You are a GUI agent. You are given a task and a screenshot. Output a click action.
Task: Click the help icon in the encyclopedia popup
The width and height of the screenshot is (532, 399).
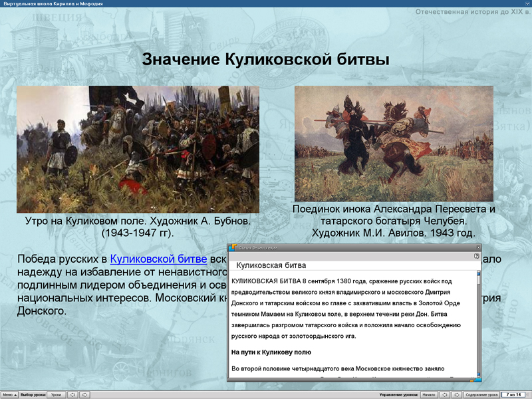pos(476,256)
